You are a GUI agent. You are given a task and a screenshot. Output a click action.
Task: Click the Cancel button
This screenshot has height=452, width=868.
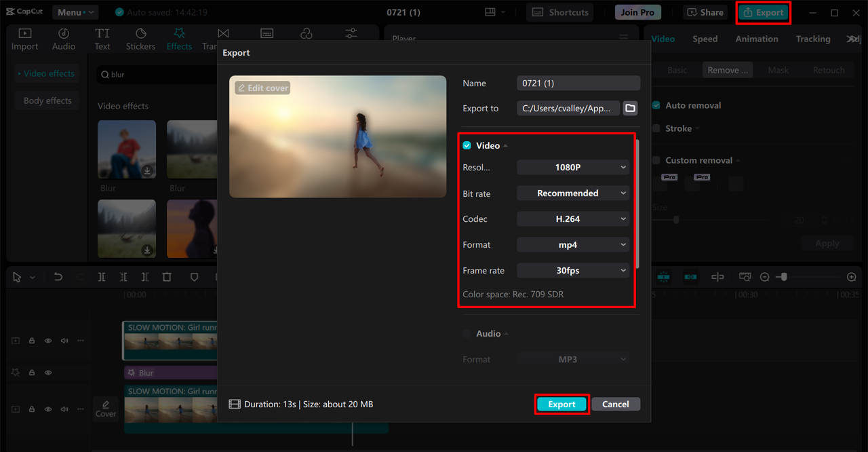tap(616, 404)
